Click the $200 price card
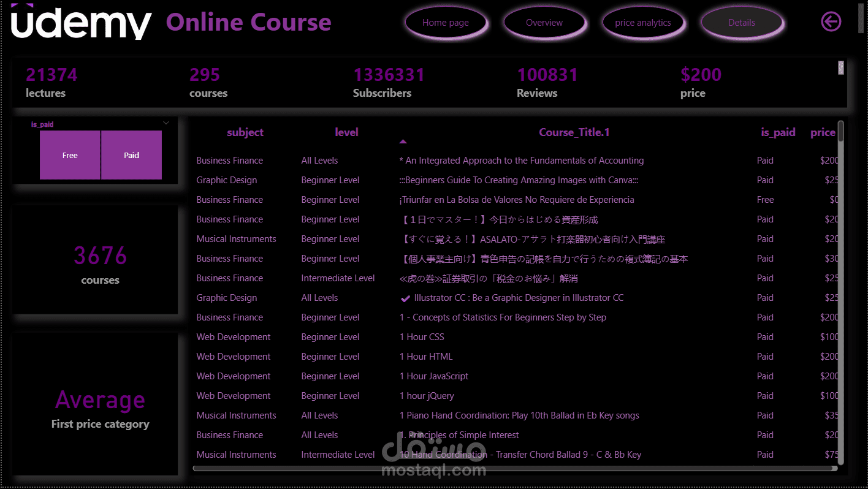868x489 pixels. click(x=701, y=83)
